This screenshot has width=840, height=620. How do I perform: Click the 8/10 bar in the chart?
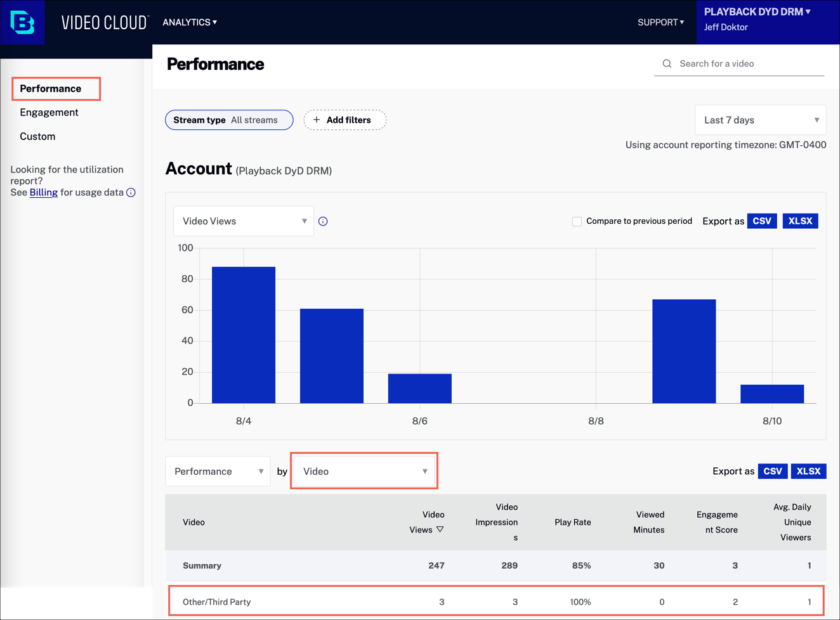(772, 394)
